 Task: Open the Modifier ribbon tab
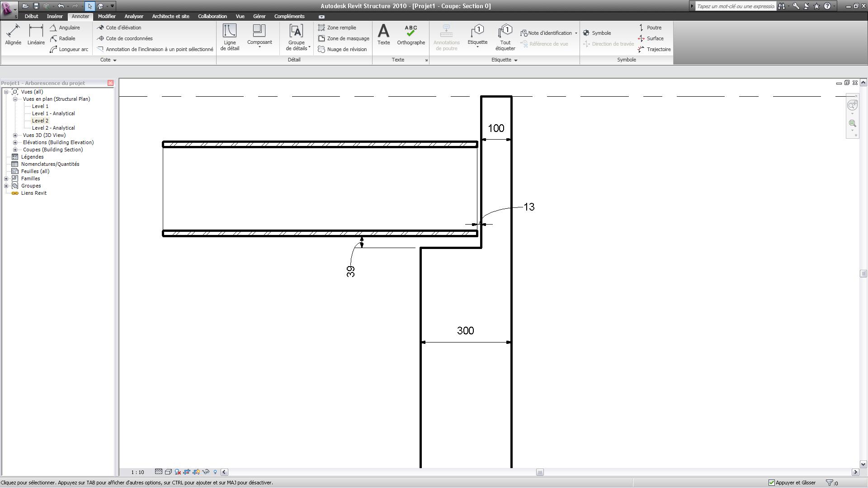coord(107,16)
